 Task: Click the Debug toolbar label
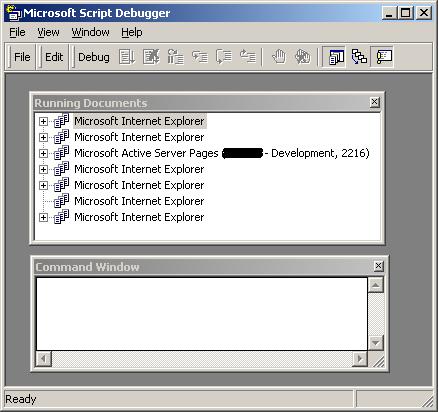tap(94, 57)
